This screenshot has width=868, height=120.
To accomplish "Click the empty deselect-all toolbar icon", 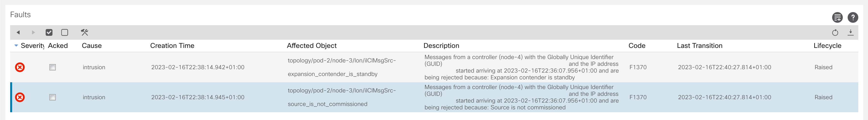I will pos(65,33).
